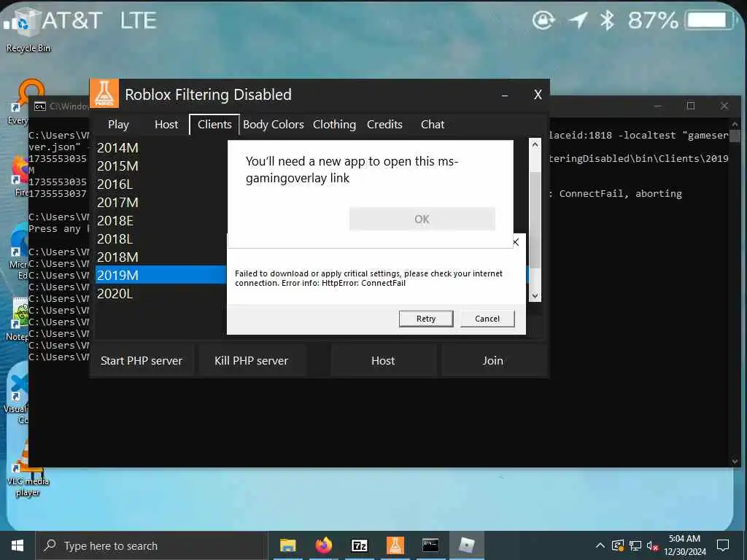Viewport: 747px width, 560px height.
Task: Open the Visual Studio Code desktop shortcut
Action: [17, 397]
